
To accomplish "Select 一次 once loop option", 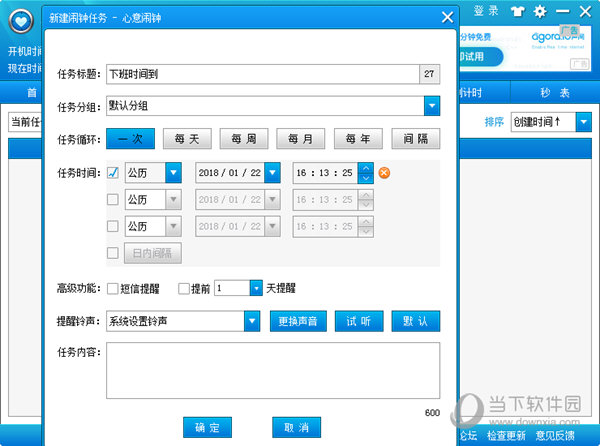I will (130, 139).
